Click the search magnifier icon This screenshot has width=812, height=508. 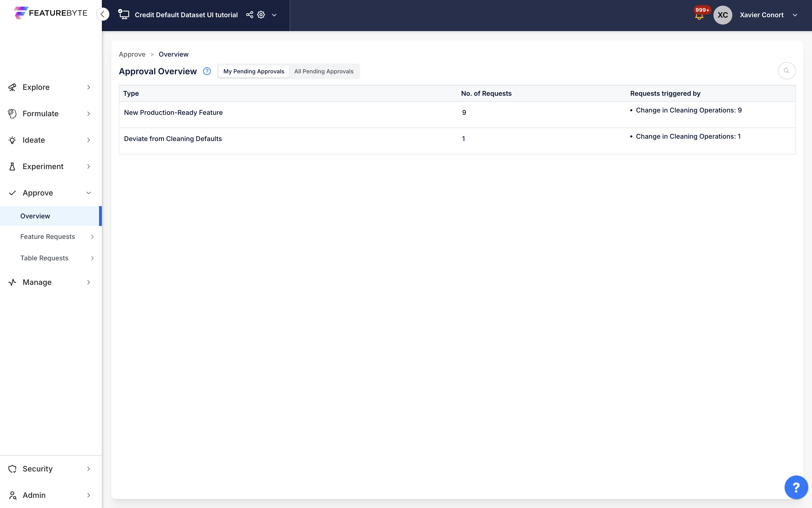(787, 71)
